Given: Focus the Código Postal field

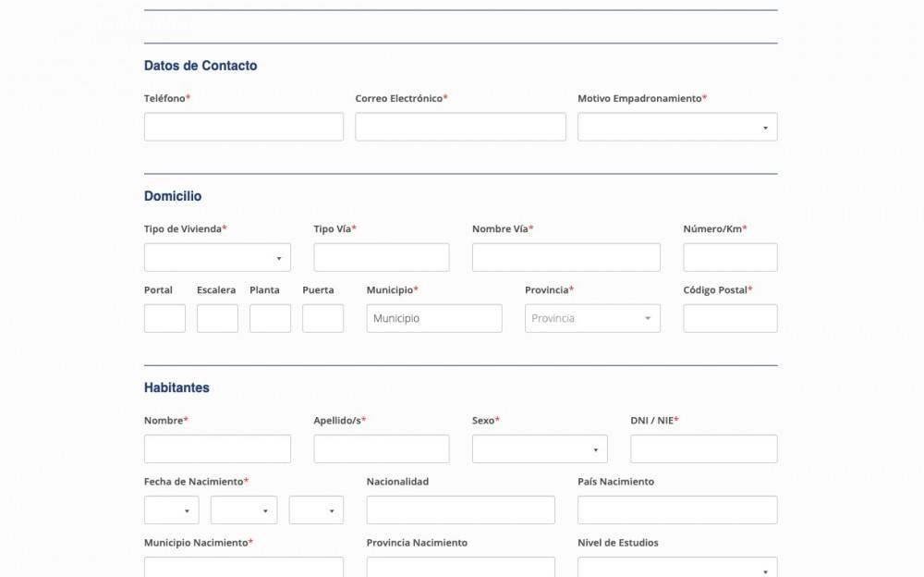Looking at the screenshot, I should tap(730, 318).
